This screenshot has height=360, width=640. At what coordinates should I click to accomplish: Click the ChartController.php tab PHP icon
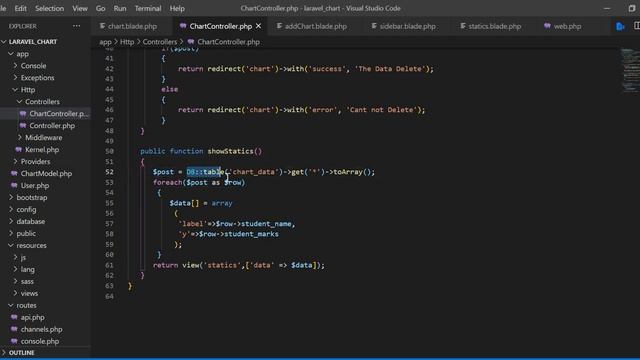tap(183, 26)
